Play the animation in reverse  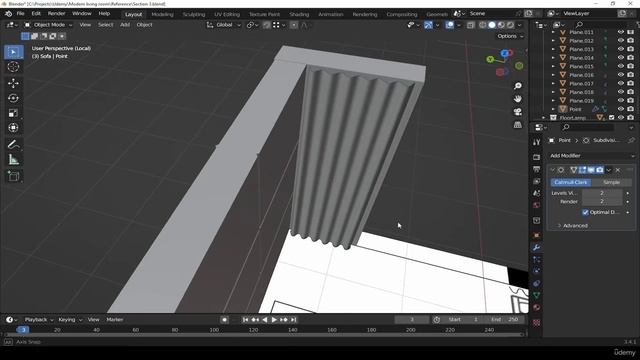264,320
